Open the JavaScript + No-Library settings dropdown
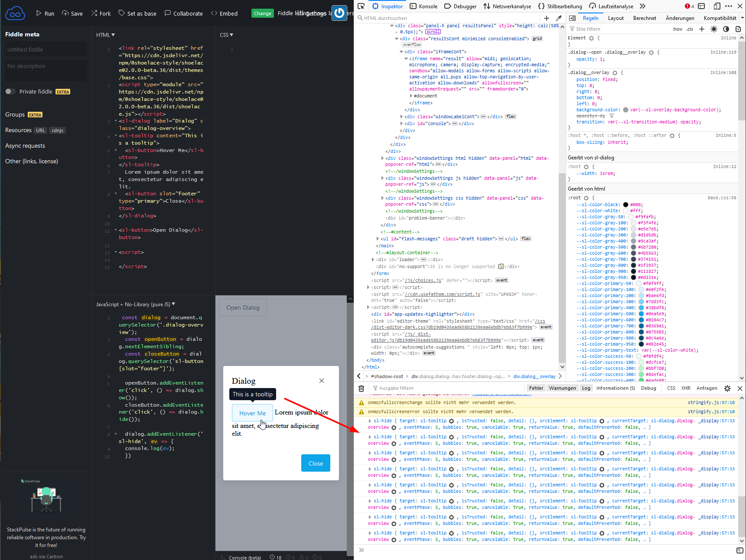746x560 pixels. [173, 304]
